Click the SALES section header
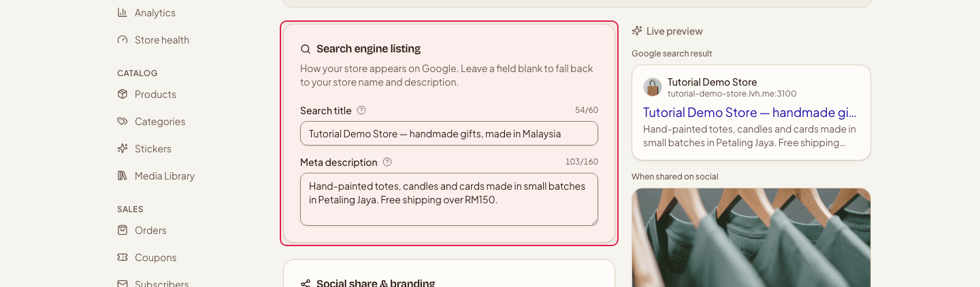The width and height of the screenshot is (980, 287). [130, 209]
